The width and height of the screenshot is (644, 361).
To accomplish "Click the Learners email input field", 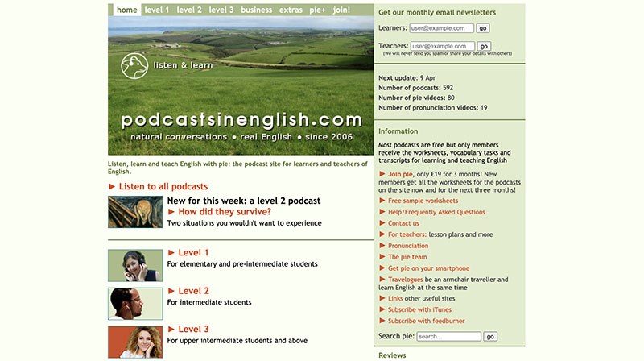I will (x=441, y=28).
